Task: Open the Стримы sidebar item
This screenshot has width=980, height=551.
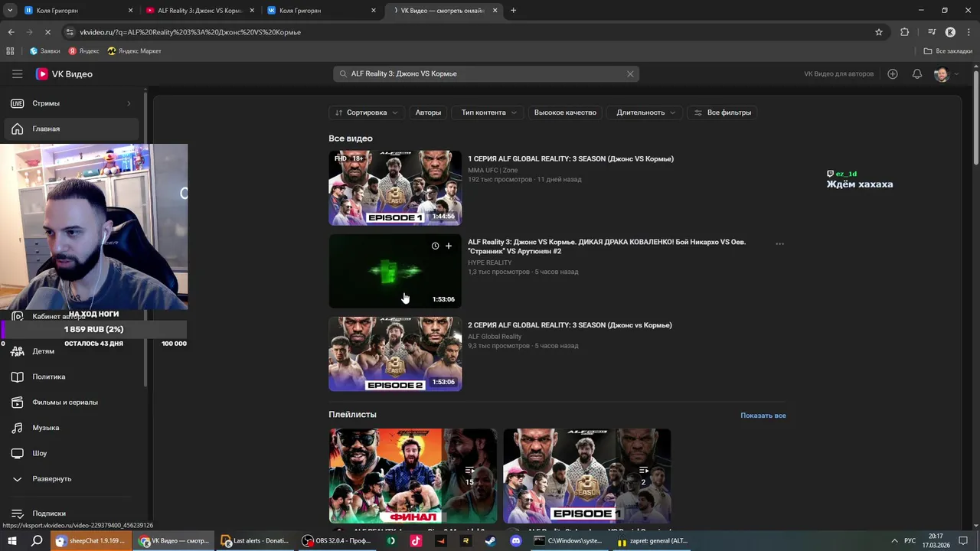Action: pos(70,103)
